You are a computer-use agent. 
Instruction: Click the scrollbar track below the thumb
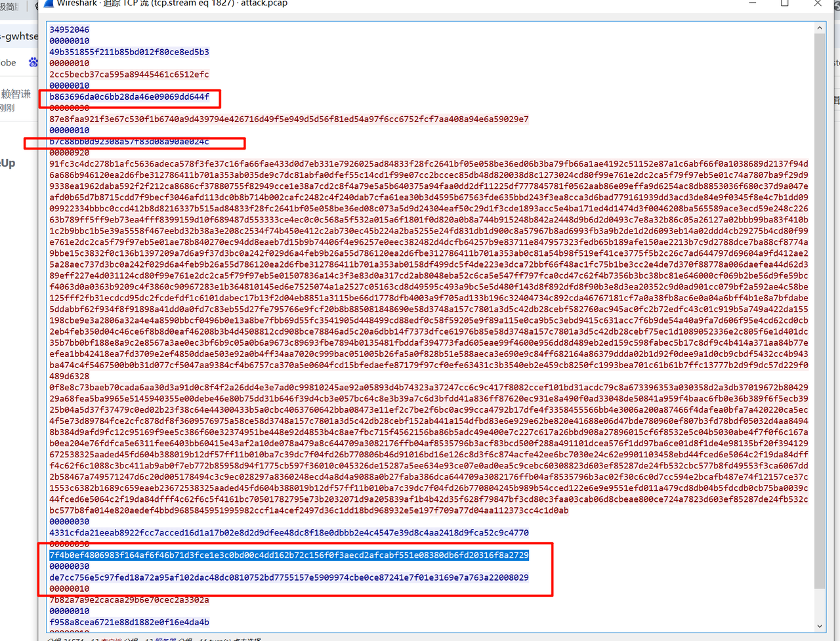[820, 604]
